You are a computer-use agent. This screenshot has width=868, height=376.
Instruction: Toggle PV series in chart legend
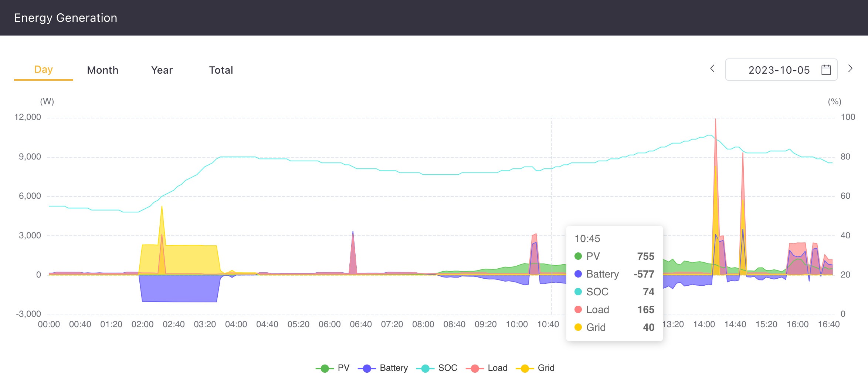[x=332, y=368]
